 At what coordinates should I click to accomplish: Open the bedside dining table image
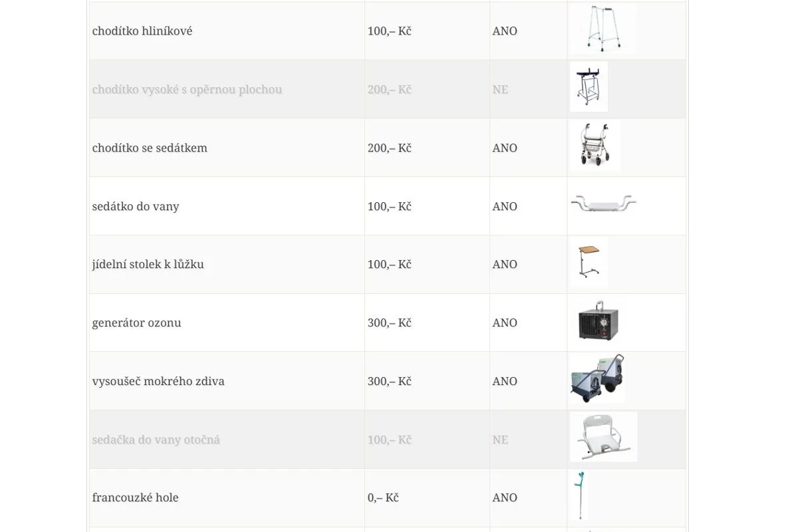(589, 262)
